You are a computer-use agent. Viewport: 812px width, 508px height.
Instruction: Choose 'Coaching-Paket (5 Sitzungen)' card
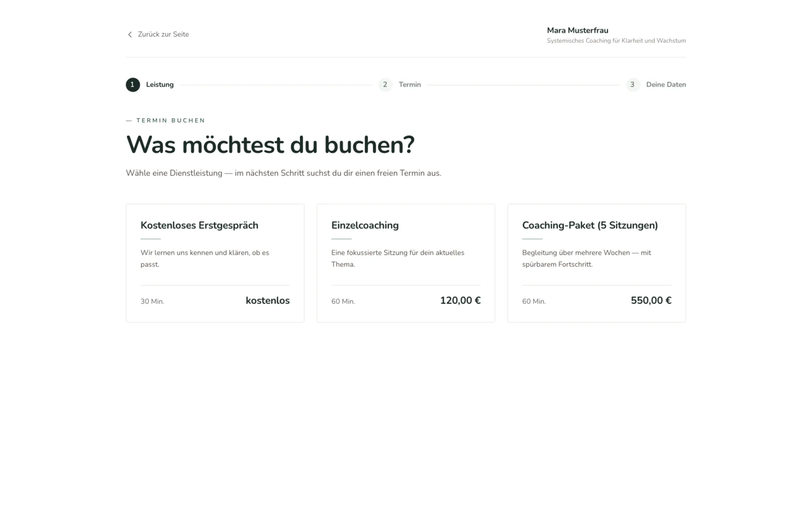point(597,263)
